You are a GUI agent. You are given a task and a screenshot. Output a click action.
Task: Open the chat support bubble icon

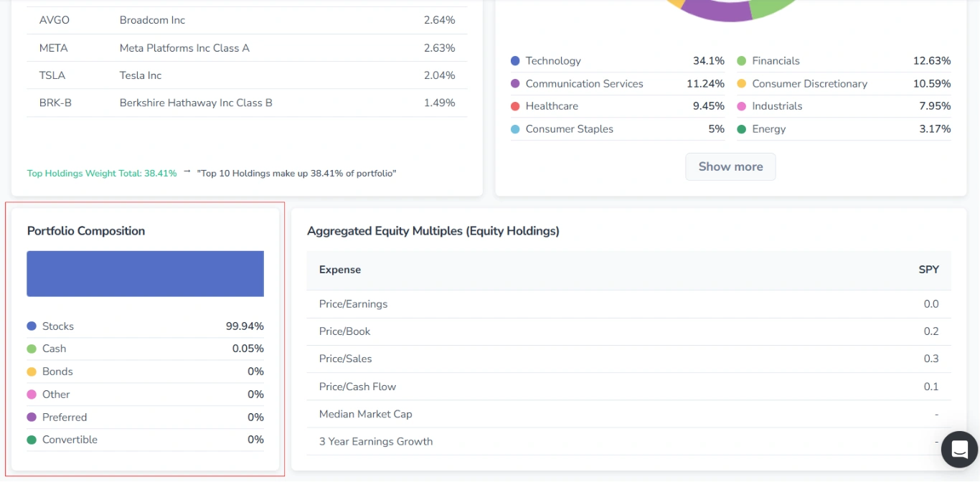[958, 450]
